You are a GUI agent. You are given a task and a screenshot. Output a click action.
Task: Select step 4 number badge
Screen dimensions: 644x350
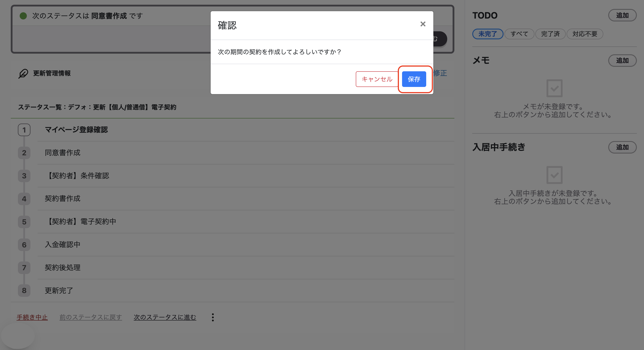[24, 199]
